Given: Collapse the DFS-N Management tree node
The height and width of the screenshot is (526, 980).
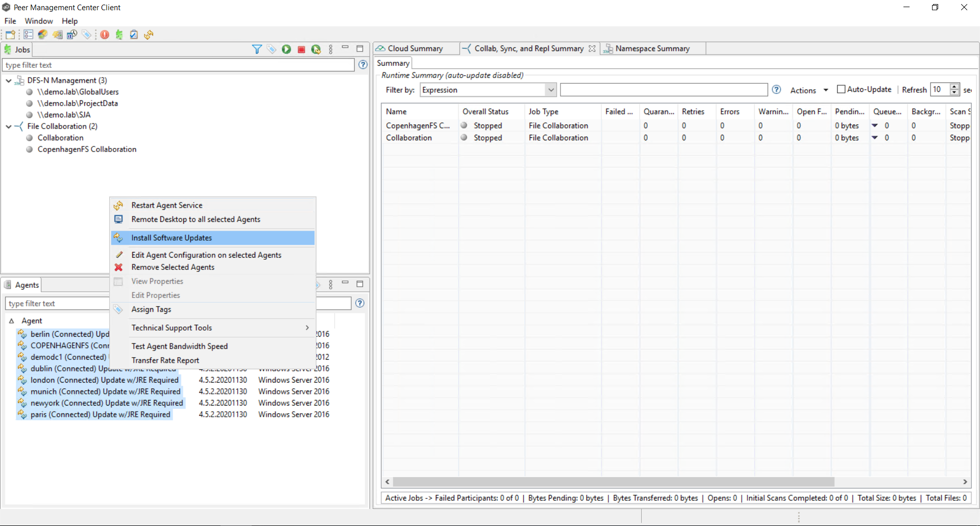Looking at the screenshot, I should click(9, 81).
